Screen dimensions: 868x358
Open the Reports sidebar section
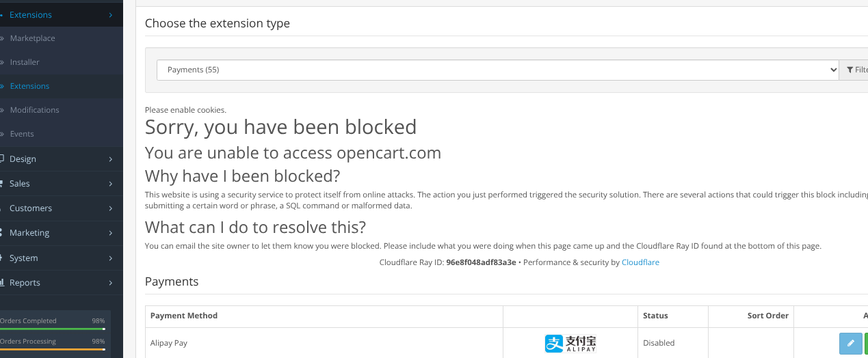point(62,283)
